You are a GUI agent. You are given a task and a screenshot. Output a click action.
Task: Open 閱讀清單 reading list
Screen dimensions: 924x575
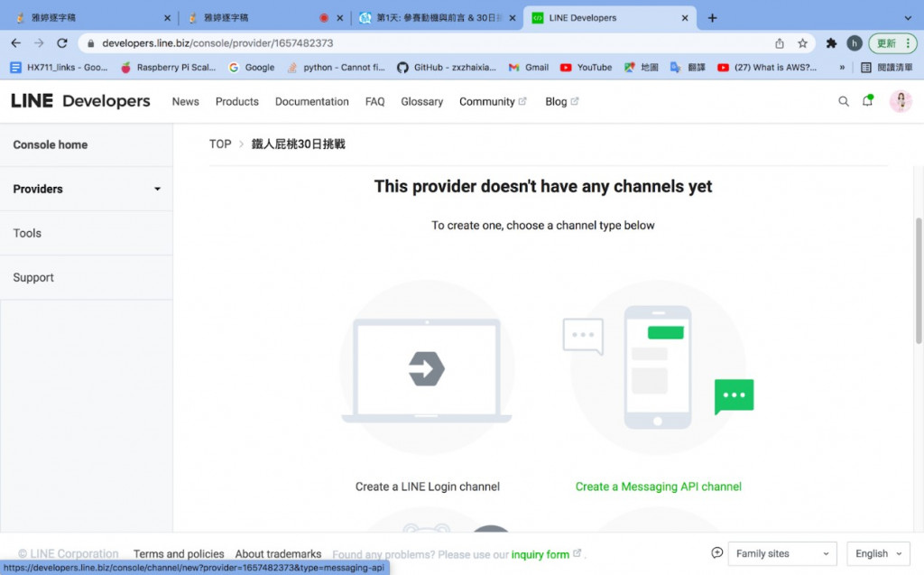887,67
